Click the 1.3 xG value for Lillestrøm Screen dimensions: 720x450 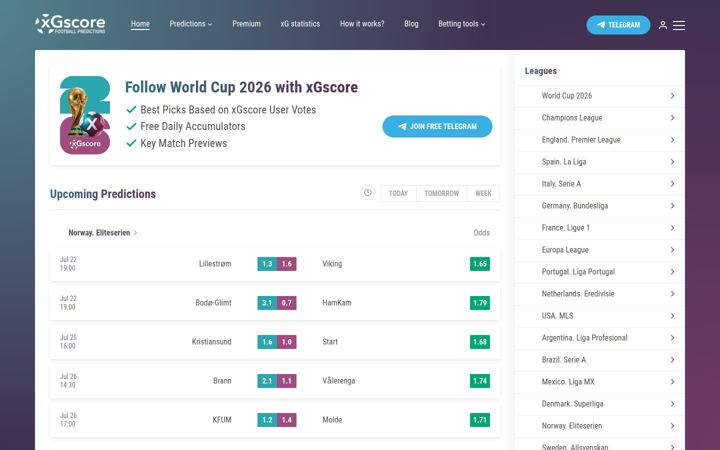click(267, 264)
